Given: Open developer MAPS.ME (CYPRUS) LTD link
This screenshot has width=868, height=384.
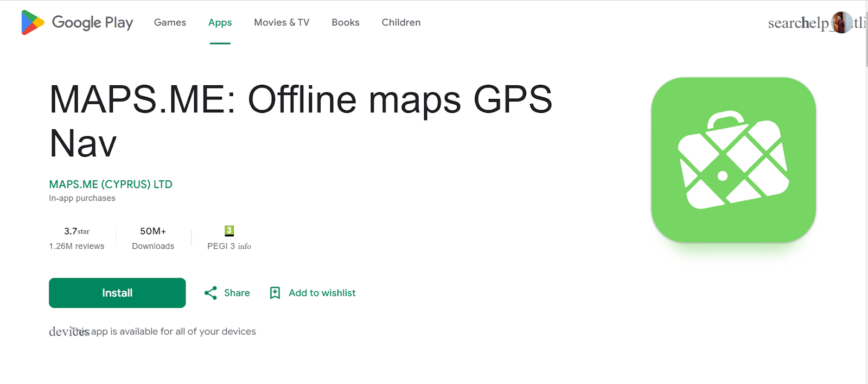Looking at the screenshot, I should click(x=111, y=184).
